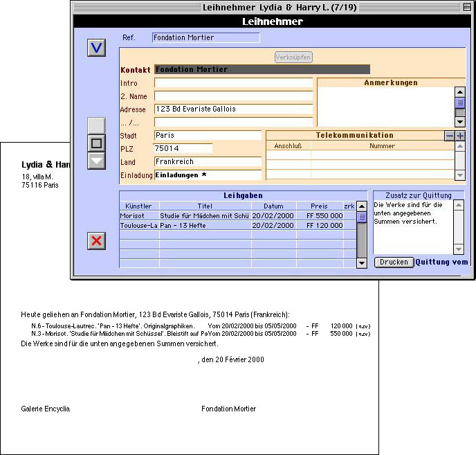Click the Anmerkungen text area
The width and height of the screenshot is (476, 455).
[x=386, y=107]
